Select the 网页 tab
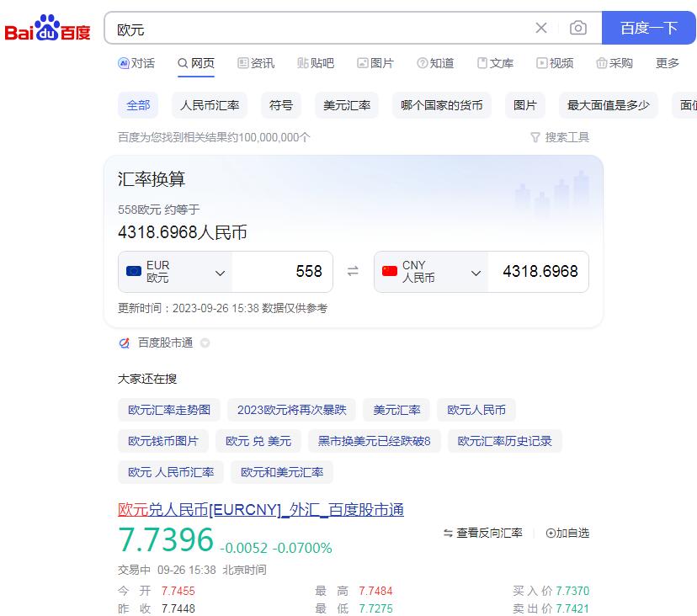This screenshot has height=616, width=697. 196,63
